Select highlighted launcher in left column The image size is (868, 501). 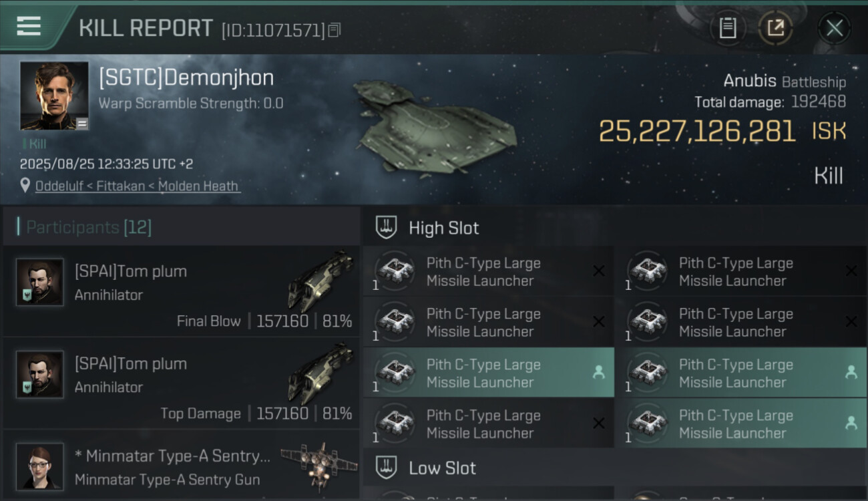point(487,373)
